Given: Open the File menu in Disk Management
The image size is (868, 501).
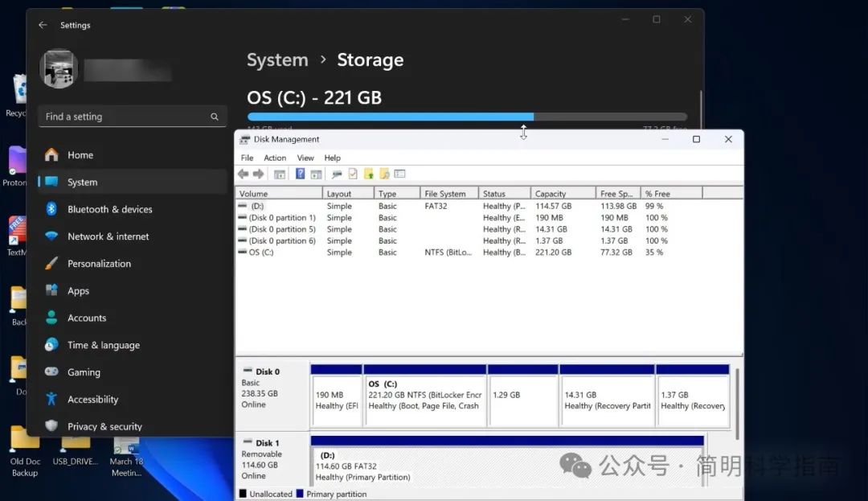Looking at the screenshot, I should [247, 158].
